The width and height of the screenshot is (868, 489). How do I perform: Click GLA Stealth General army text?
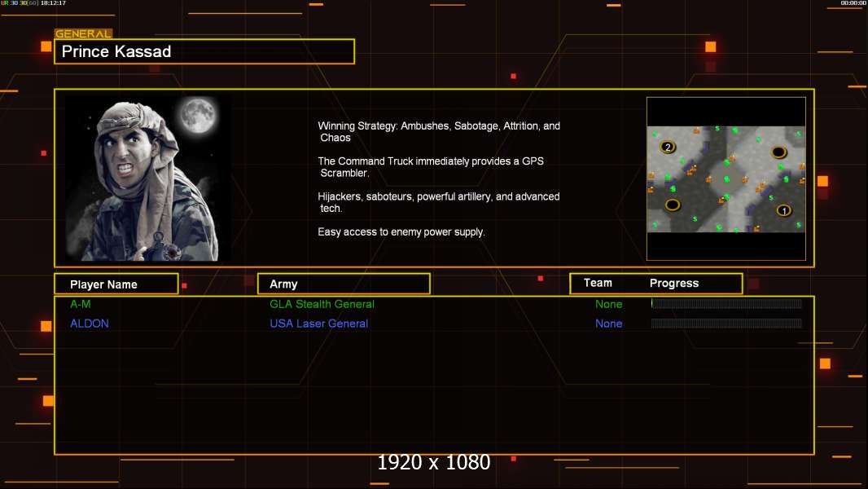point(322,304)
